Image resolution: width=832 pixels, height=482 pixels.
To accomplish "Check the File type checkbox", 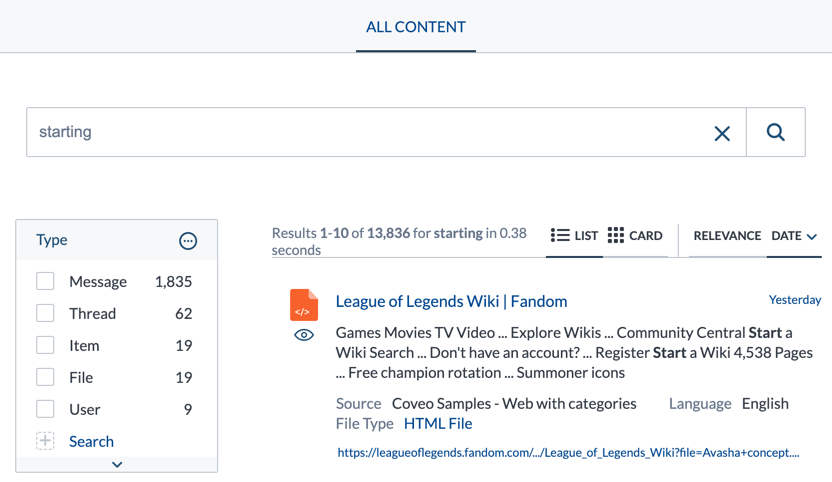I will (45, 377).
